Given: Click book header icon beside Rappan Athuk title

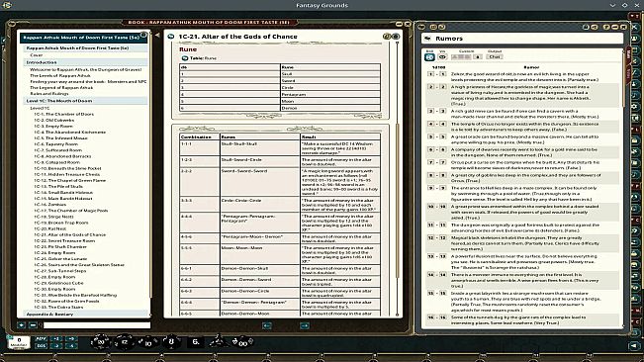Looking at the screenshot, I should click(143, 35).
